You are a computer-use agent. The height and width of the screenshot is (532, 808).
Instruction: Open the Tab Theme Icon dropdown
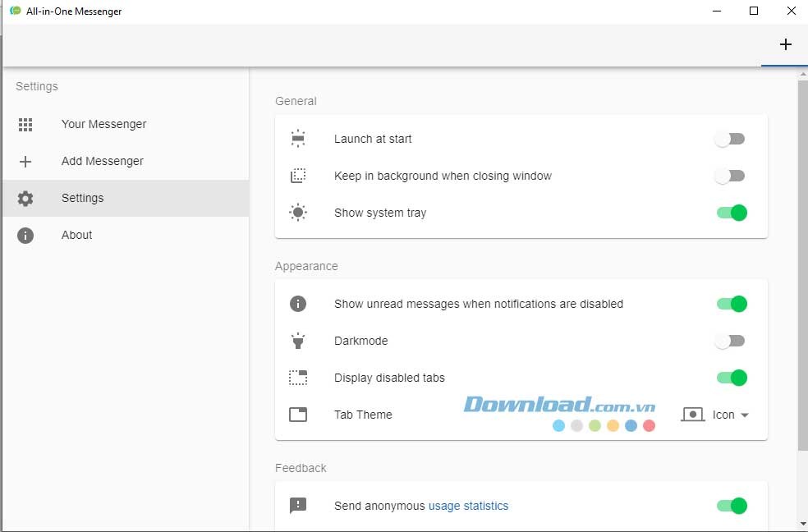[716, 415]
